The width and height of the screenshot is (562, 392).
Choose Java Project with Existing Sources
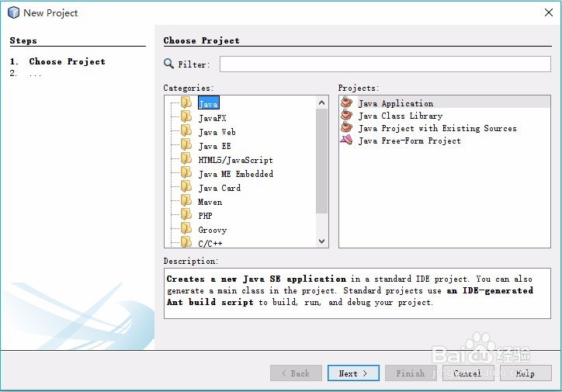click(438, 129)
